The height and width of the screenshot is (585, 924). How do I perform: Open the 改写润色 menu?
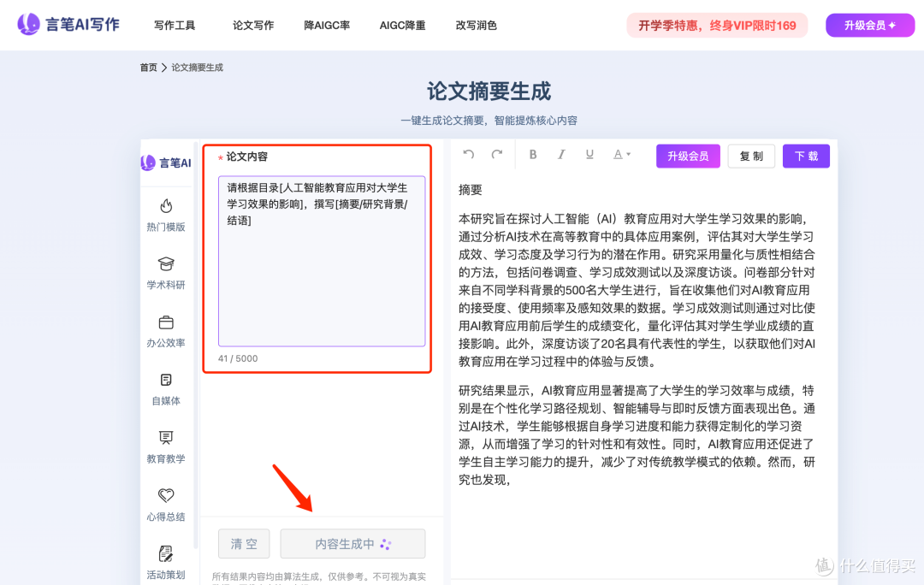(x=477, y=26)
